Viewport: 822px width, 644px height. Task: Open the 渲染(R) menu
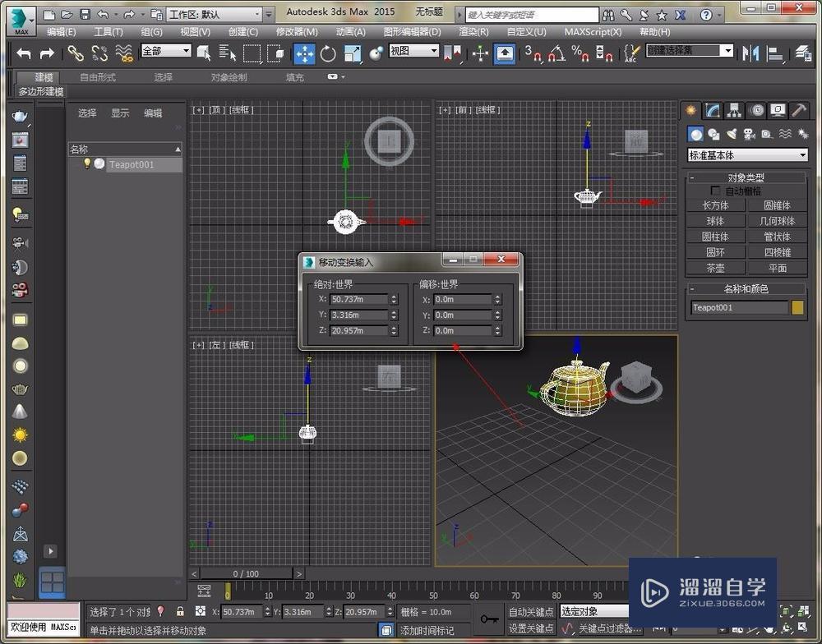coord(473,32)
